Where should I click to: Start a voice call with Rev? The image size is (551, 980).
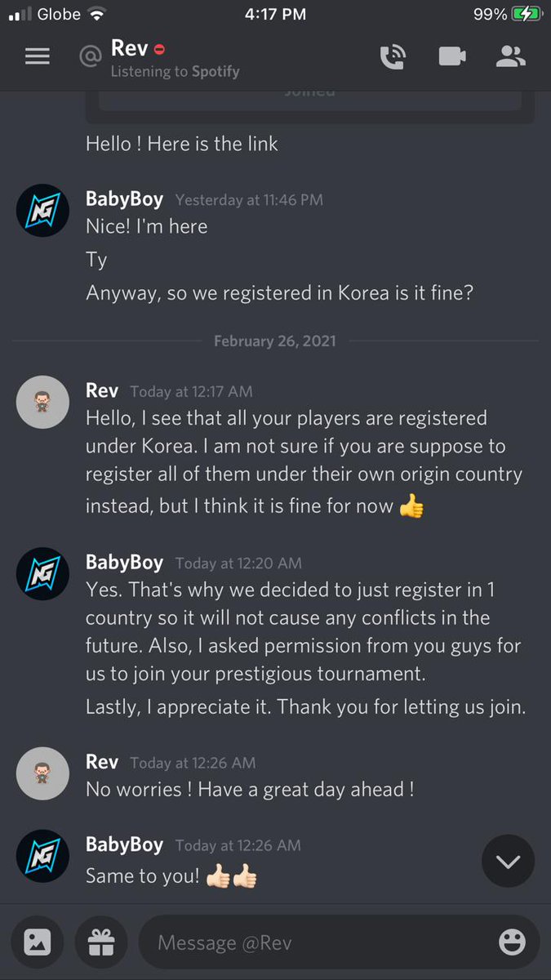point(393,56)
